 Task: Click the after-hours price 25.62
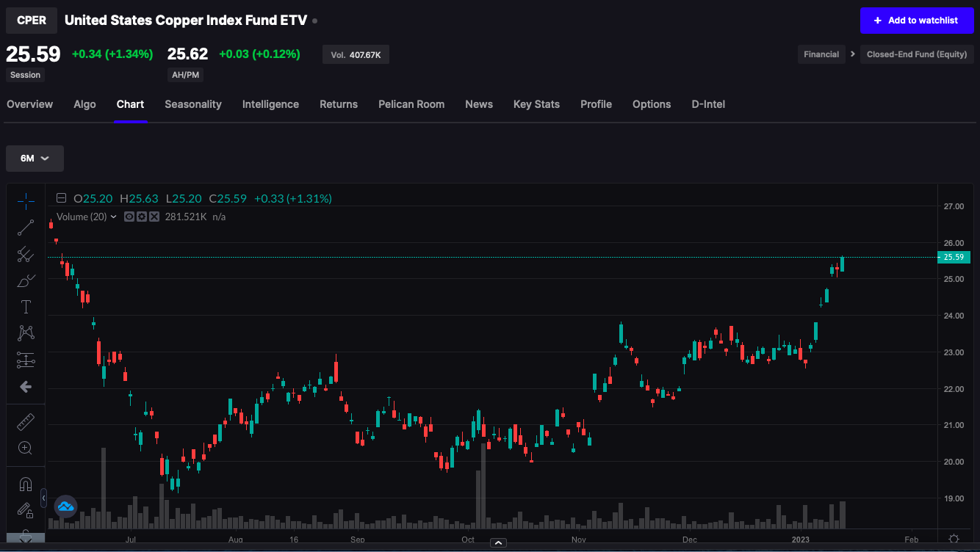(x=187, y=54)
